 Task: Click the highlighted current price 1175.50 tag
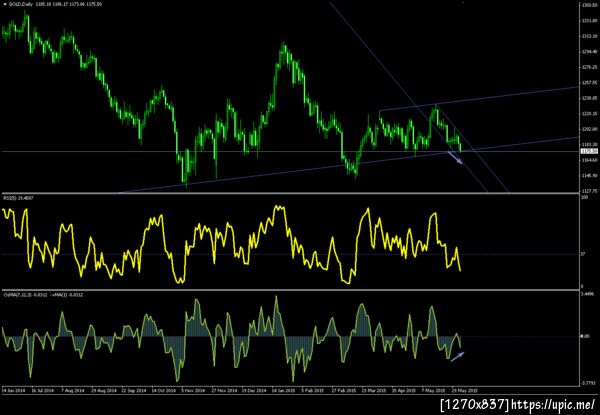click(x=589, y=152)
